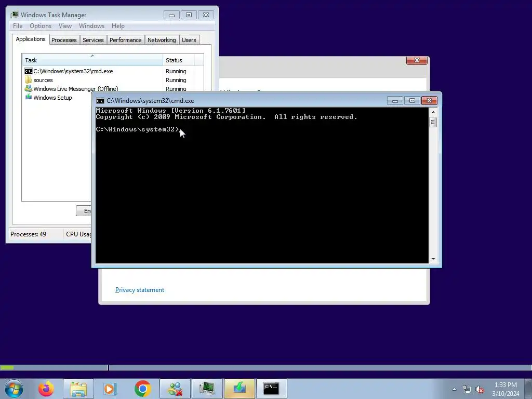Open Windows Explorer from the taskbar
The height and width of the screenshot is (399, 532).
[78, 389]
